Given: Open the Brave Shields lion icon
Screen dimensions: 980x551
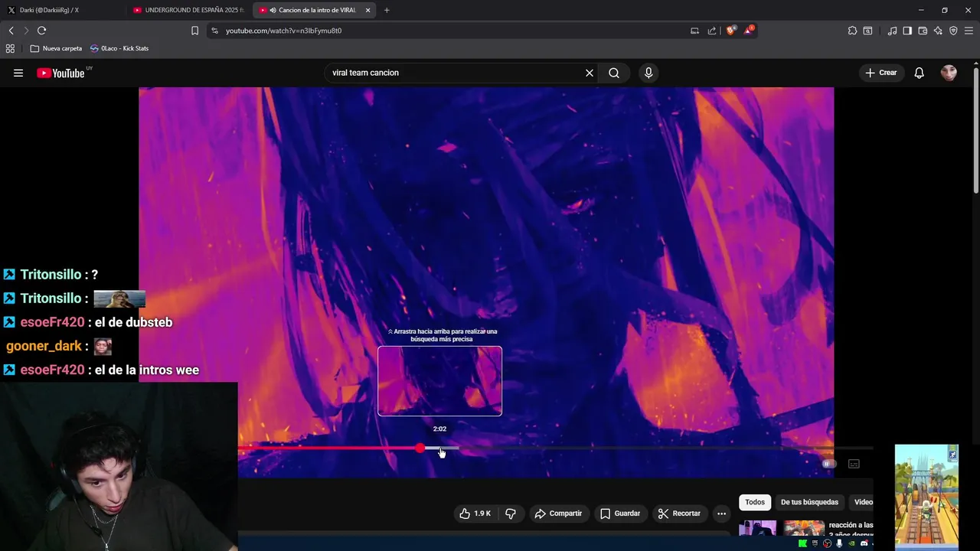Looking at the screenshot, I should coord(731,31).
